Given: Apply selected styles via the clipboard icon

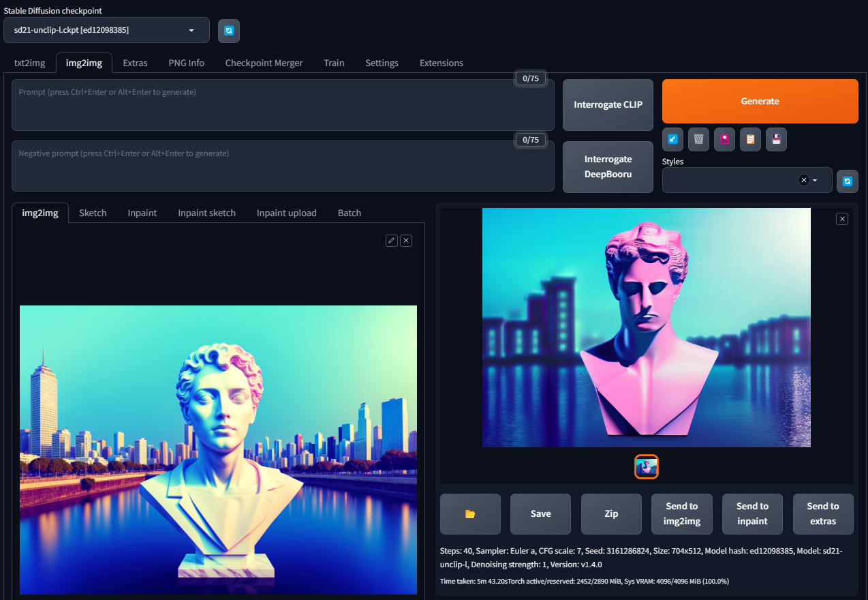Looking at the screenshot, I should [750, 139].
